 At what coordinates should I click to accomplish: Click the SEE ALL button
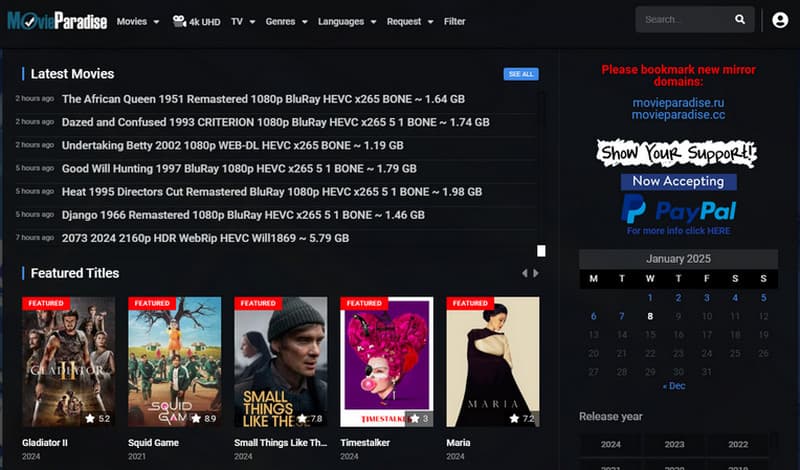[x=521, y=74]
